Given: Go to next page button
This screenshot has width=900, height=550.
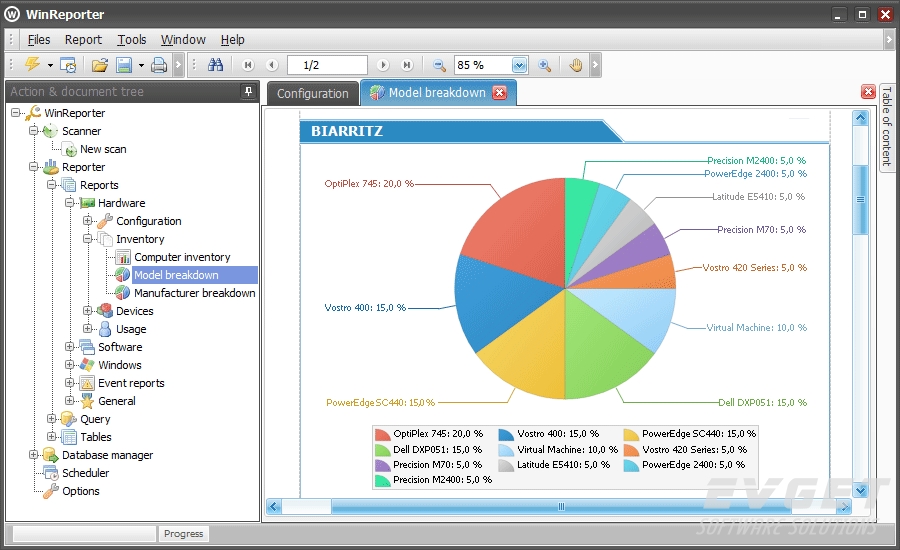Looking at the screenshot, I should pyautogui.click(x=383, y=65).
